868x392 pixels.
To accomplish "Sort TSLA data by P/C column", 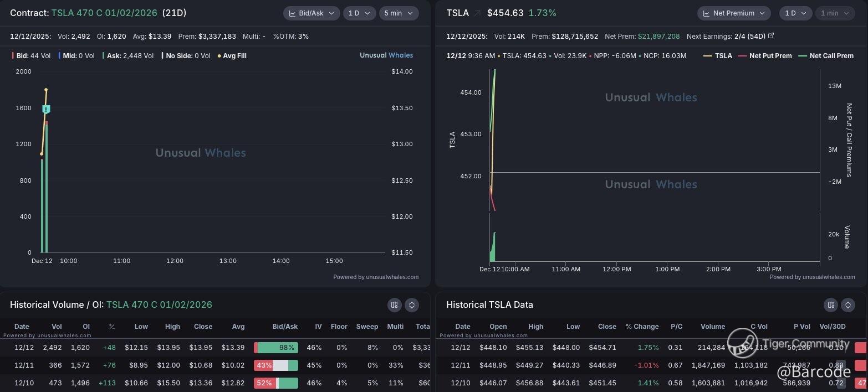I will click(676, 327).
